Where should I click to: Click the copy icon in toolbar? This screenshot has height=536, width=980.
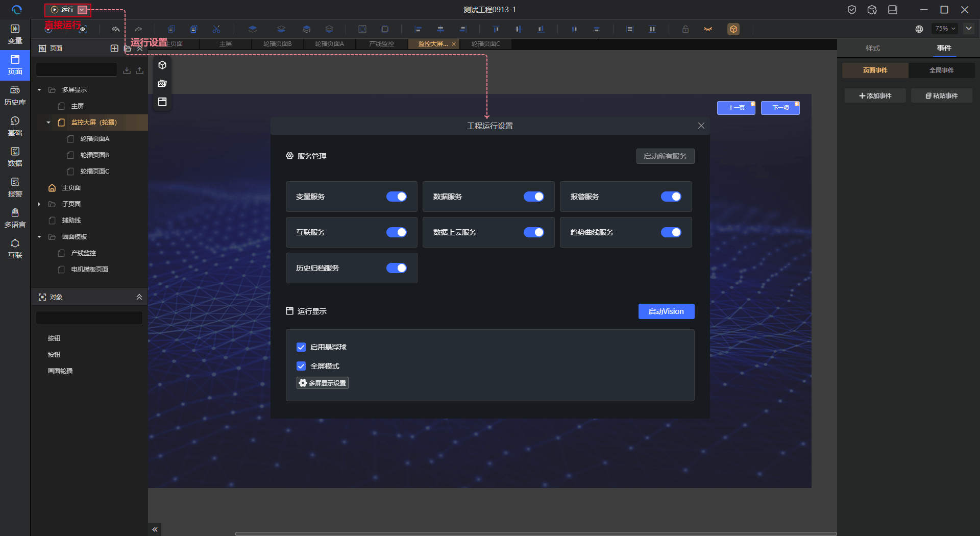(171, 29)
